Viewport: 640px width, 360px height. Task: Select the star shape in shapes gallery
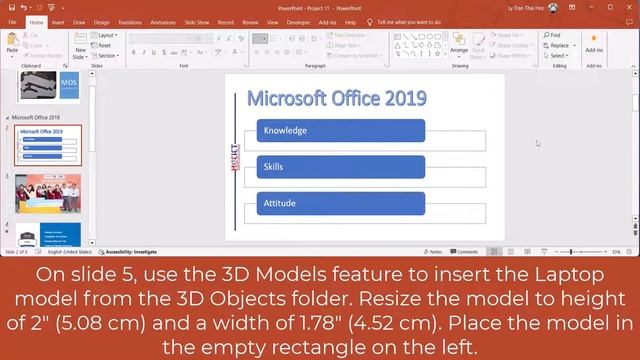click(438, 53)
